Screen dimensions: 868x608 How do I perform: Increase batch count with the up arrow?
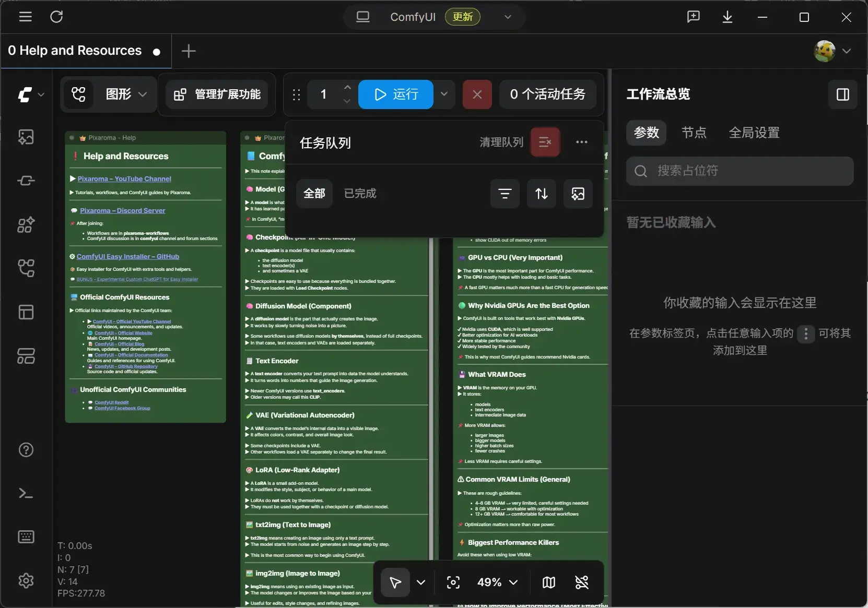pyautogui.click(x=347, y=87)
